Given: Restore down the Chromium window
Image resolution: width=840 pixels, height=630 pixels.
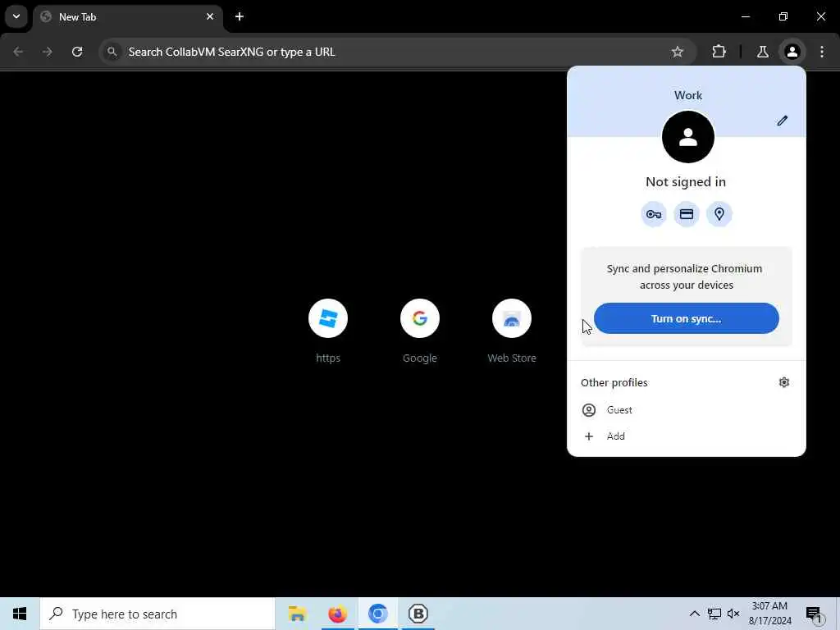Looking at the screenshot, I should pyautogui.click(x=783, y=16).
